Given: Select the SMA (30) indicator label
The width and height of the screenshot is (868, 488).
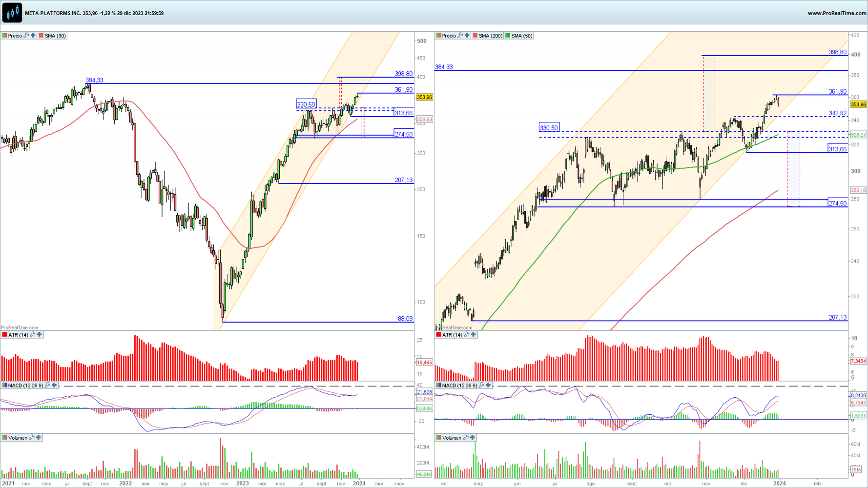Looking at the screenshot, I should [55, 36].
